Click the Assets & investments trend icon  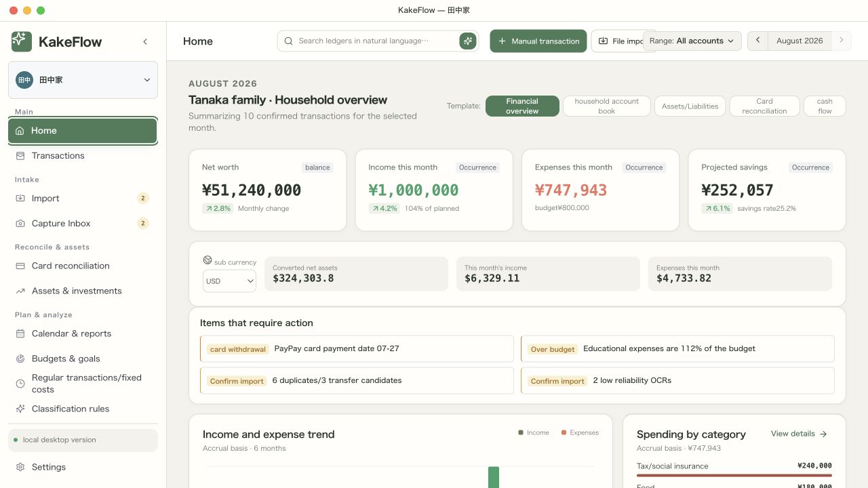20,291
